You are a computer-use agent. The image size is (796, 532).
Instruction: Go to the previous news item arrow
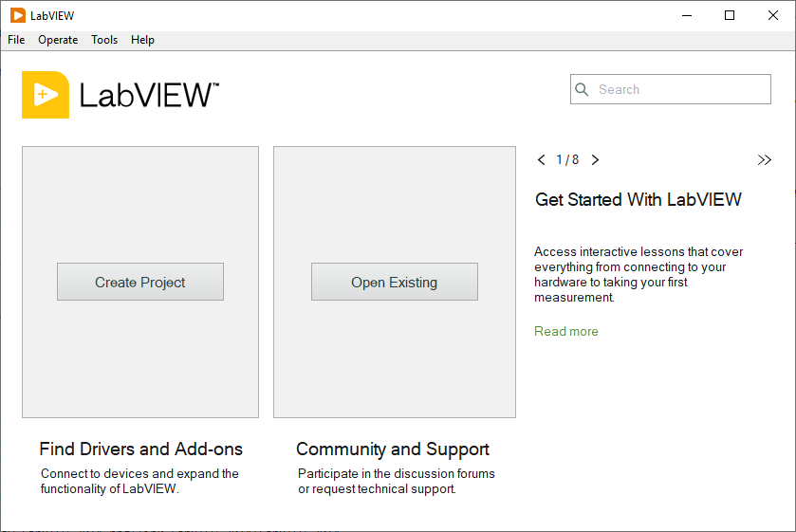tap(542, 160)
